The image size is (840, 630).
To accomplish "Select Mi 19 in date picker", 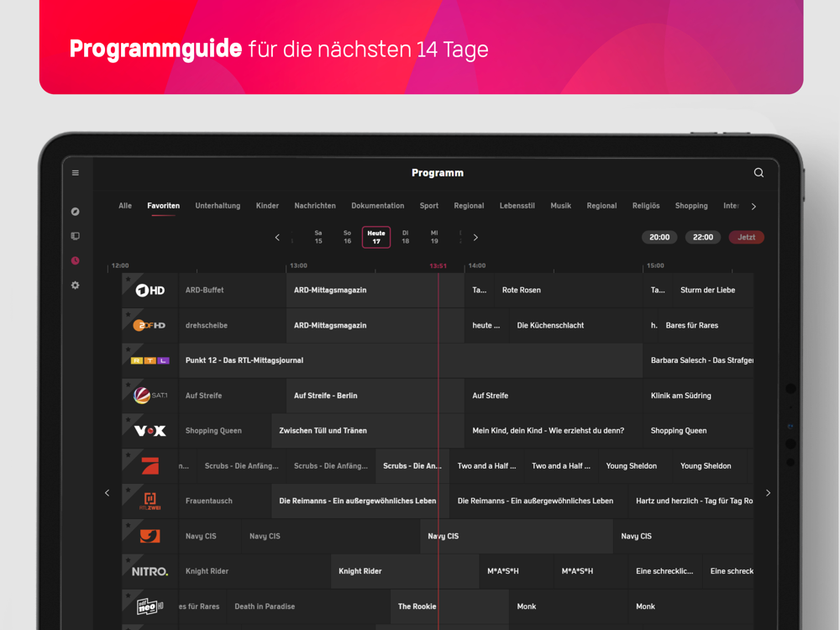I will (434, 238).
